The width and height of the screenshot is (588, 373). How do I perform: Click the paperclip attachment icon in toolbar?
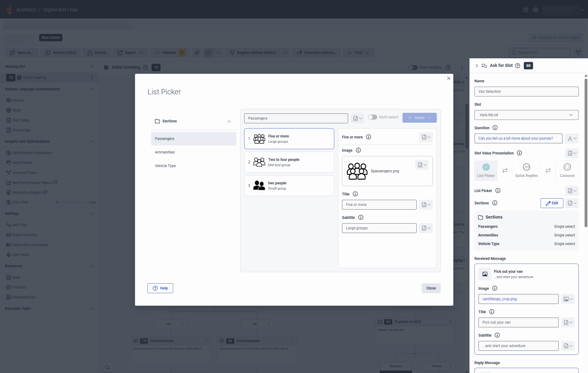197,52
